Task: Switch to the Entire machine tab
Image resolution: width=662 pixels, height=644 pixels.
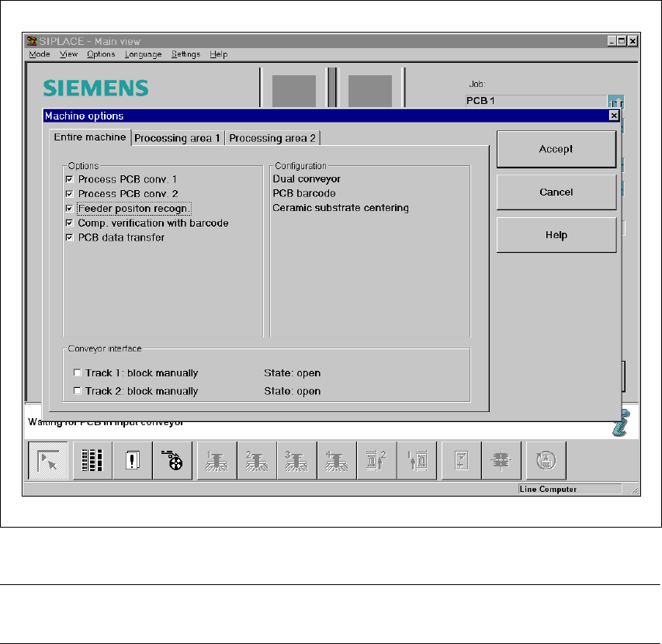Action: coord(90,137)
